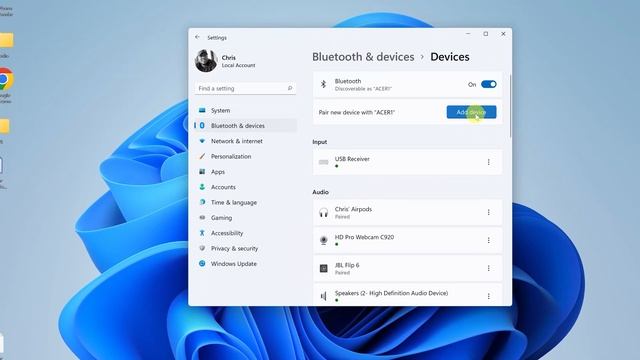This screenshot has height=360, width=640.
Task: Click the HD Pro Webcam C920 label
Action: point(364,237)
